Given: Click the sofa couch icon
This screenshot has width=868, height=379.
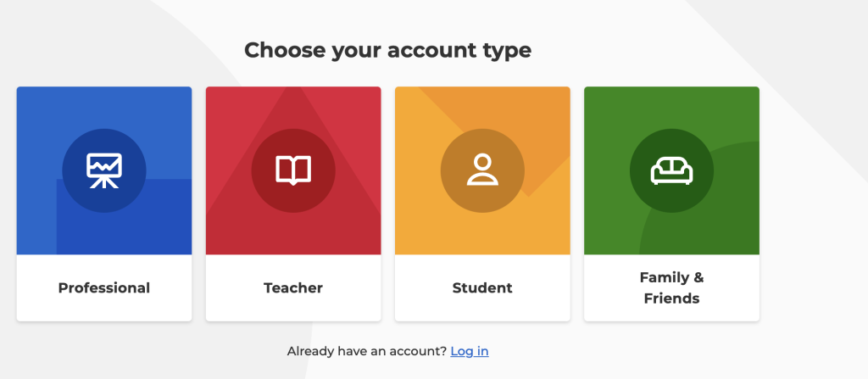Looking at the screenshot, I should [671, 170].
